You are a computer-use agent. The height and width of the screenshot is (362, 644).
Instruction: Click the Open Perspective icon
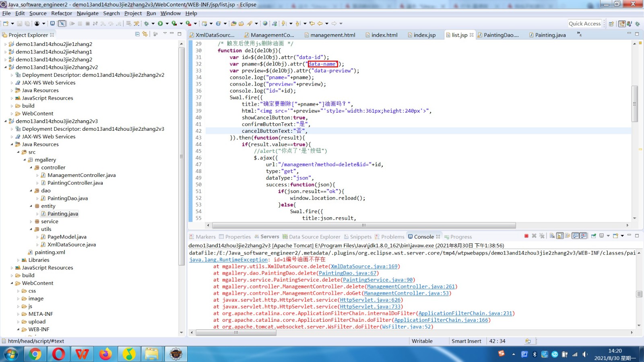611,24
